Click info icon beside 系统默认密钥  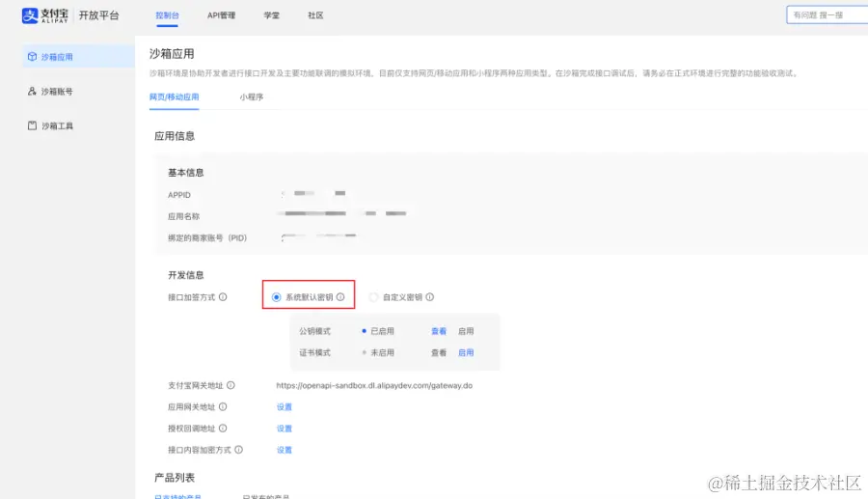[340, 297]
